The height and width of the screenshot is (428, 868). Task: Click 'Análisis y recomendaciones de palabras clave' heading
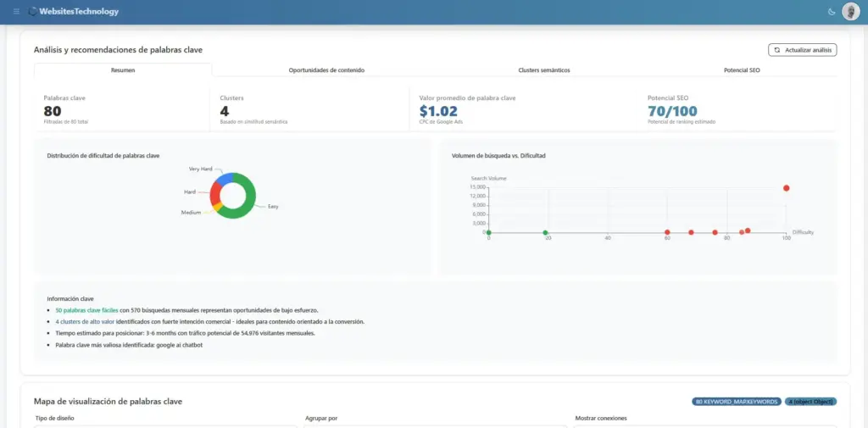click(x=119, y=50)
